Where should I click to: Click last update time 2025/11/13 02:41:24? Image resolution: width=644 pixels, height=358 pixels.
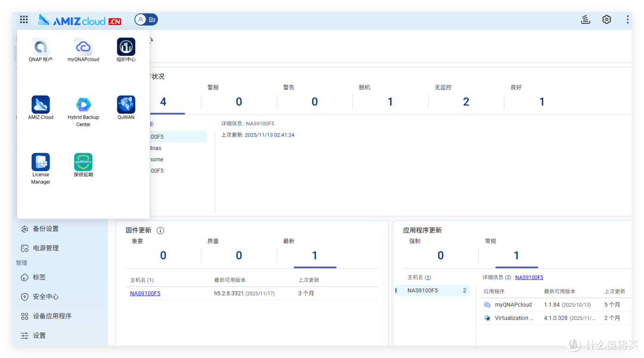tap(270, 135)
